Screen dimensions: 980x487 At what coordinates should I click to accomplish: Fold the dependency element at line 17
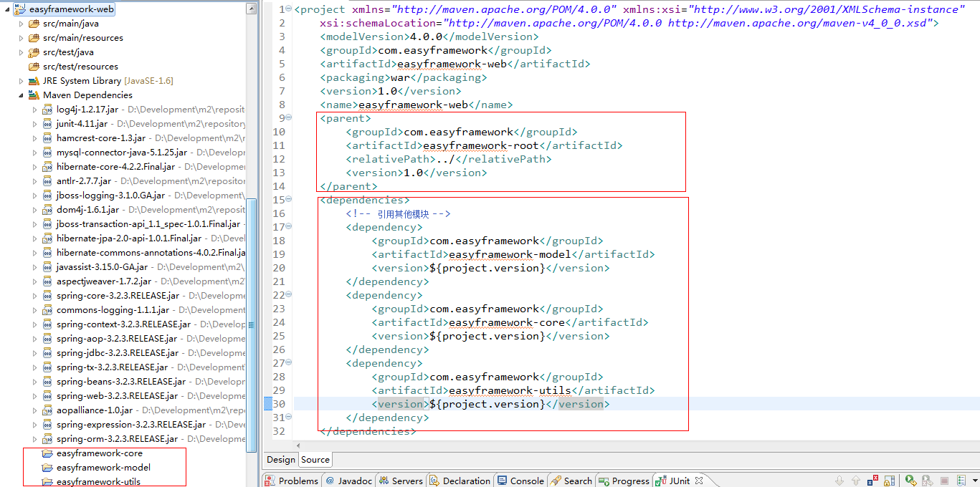pyautogui.click(x=289, y=227)
